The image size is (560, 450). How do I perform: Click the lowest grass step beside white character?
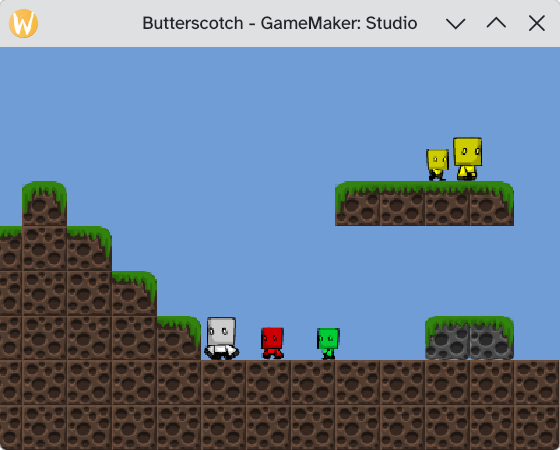179,338
